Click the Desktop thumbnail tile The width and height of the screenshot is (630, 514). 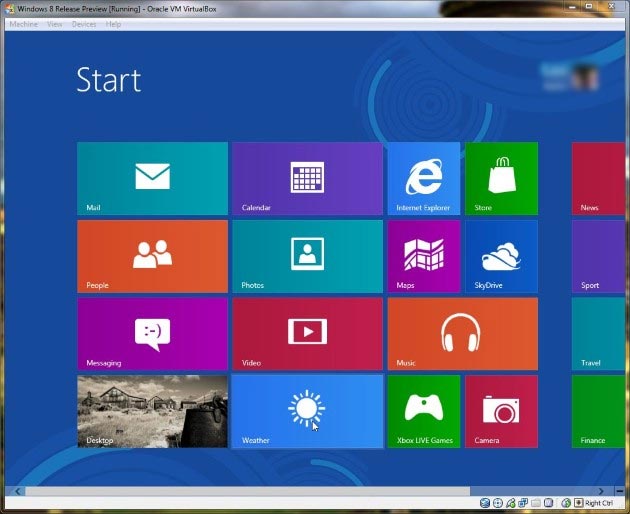(x=152, y=411)
